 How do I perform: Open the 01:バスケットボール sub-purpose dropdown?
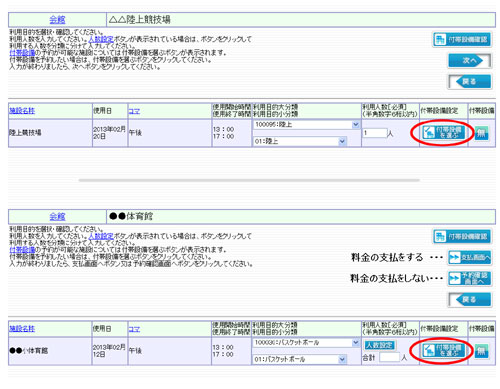click(x=300, y=359)
